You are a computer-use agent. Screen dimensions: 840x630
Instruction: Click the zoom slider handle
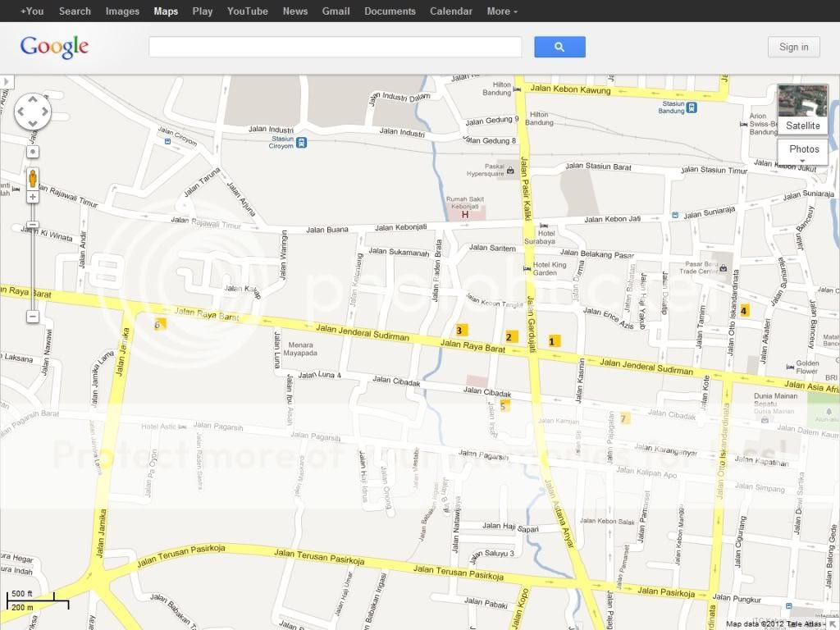[33, 225]
